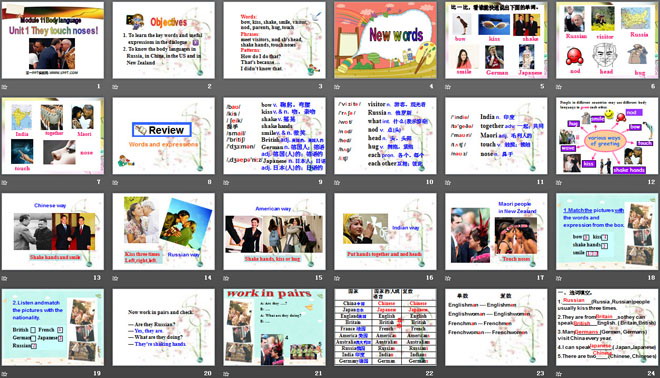Image resolution: width=660 pixels, height=378 pixels.
Task: Select the American way slide thumbnail
Action: coord(274,232)
